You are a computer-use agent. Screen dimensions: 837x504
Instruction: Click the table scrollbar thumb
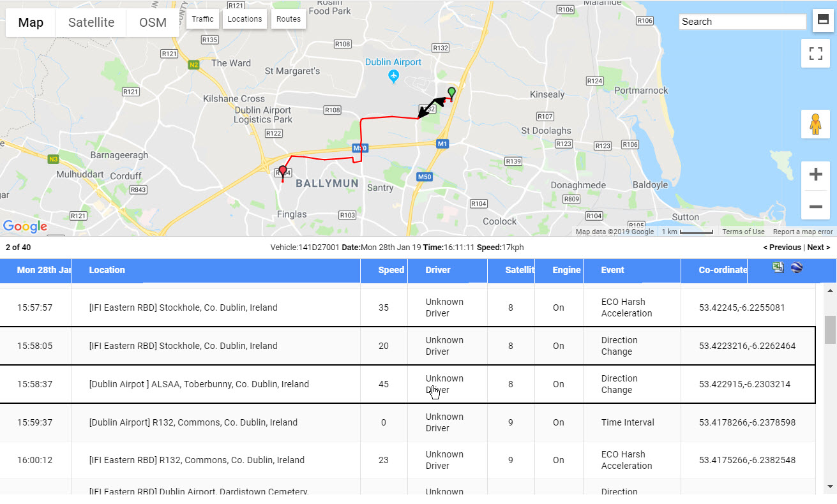point(830,329)
